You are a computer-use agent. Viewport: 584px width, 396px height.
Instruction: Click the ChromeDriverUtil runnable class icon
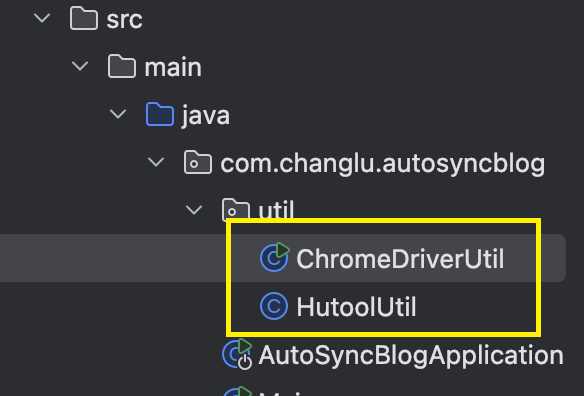click(274, 257)
